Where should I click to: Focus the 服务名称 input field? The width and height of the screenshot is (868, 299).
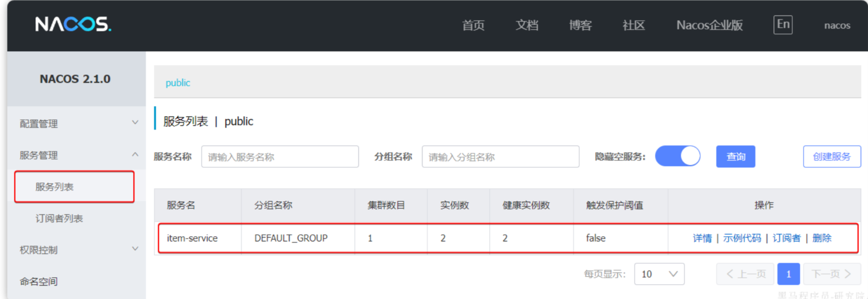(280, 156)
